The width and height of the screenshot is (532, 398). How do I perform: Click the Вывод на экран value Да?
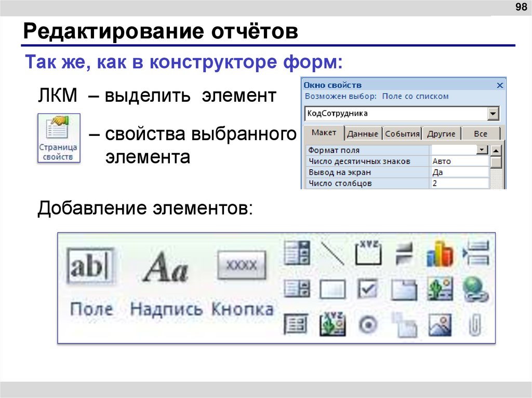pos(439,172)
